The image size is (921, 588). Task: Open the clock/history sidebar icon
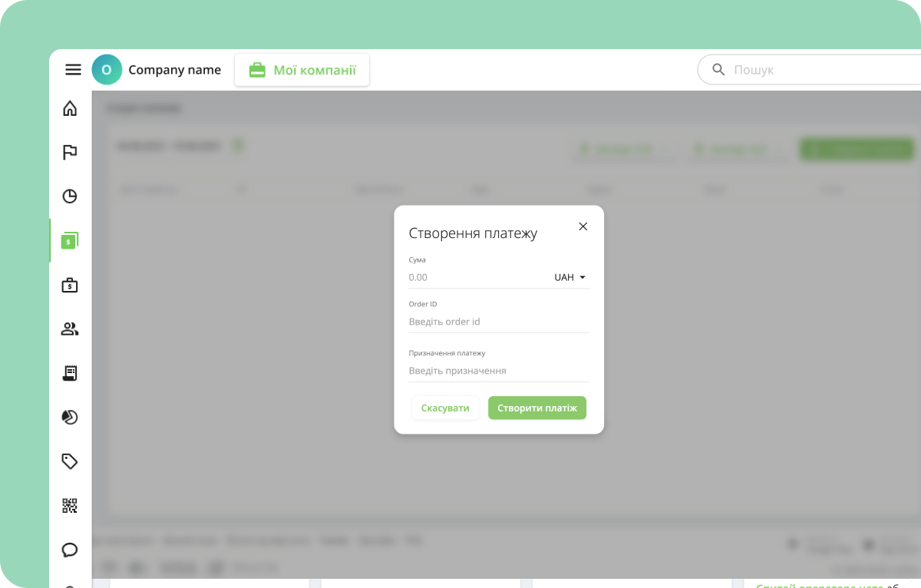pos(70,196)
